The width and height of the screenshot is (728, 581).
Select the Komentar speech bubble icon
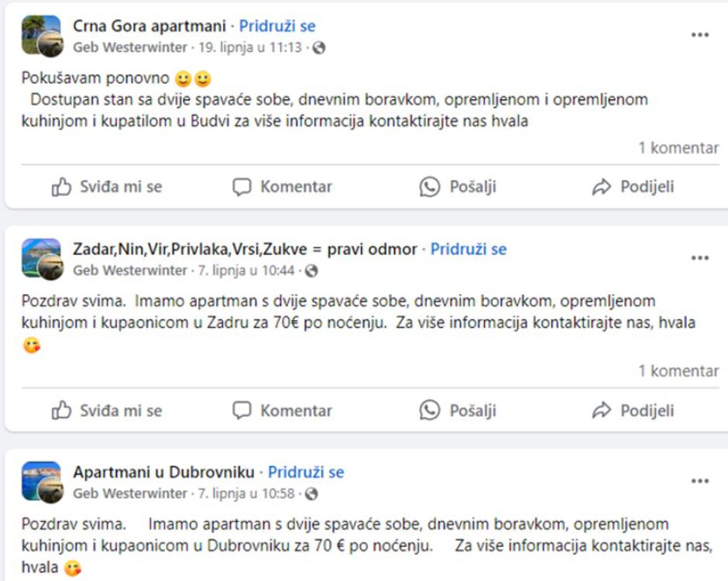coord(242,186)
